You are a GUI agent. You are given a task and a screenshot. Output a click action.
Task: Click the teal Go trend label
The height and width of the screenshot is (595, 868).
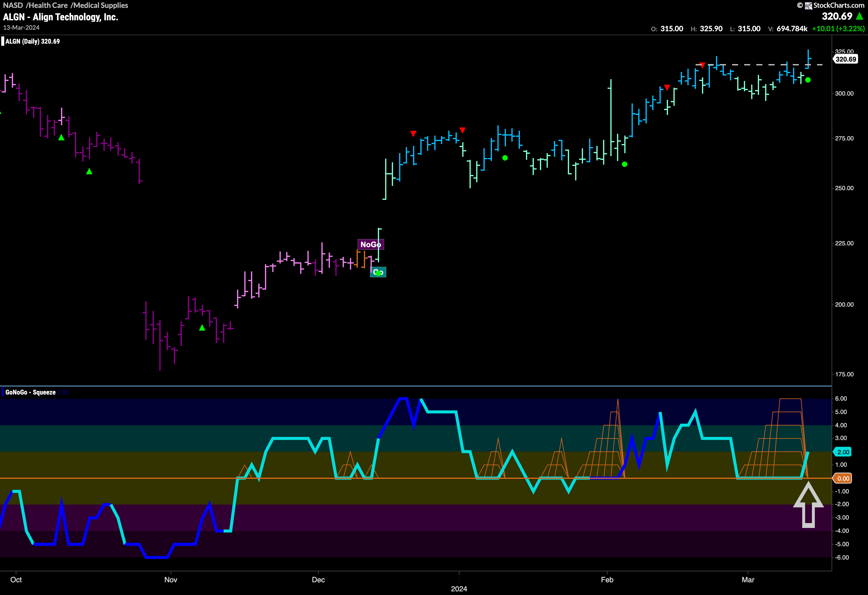[x=378, y=272]
